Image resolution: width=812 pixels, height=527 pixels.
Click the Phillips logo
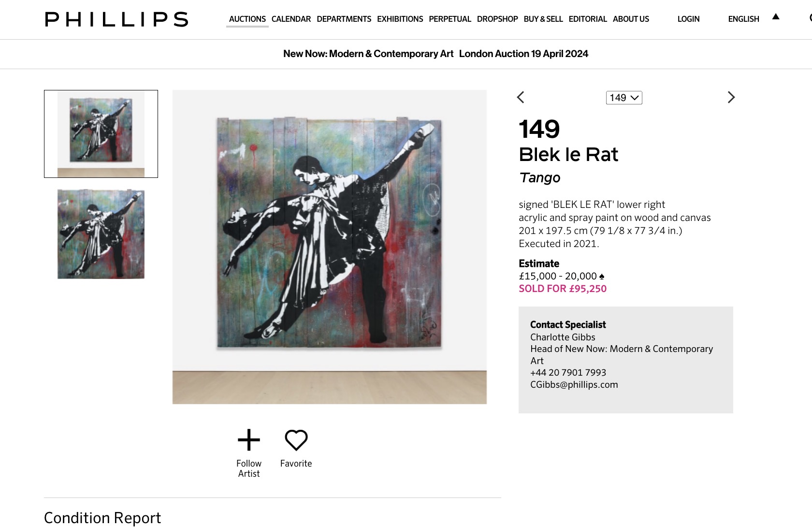pyautogui.click(x=116, y=19)
